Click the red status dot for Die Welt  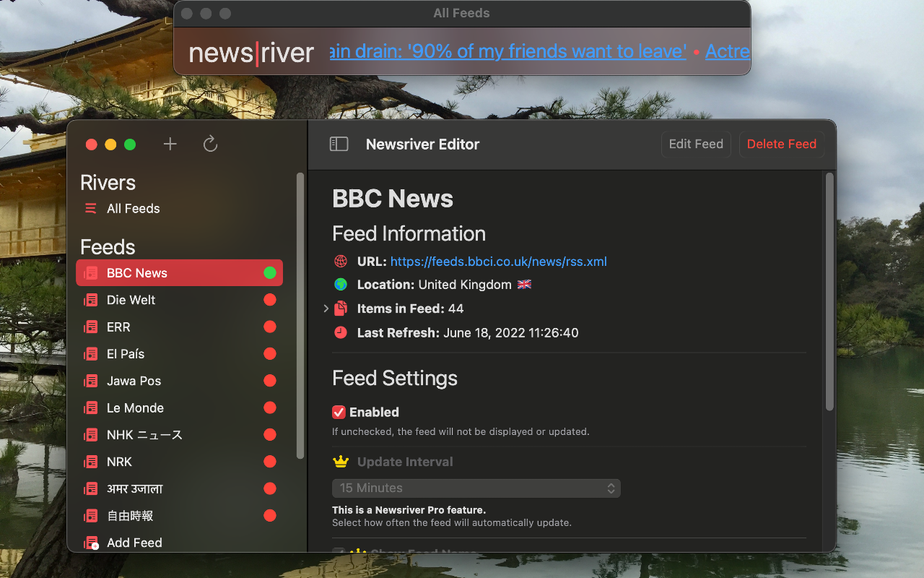(270, 300)
